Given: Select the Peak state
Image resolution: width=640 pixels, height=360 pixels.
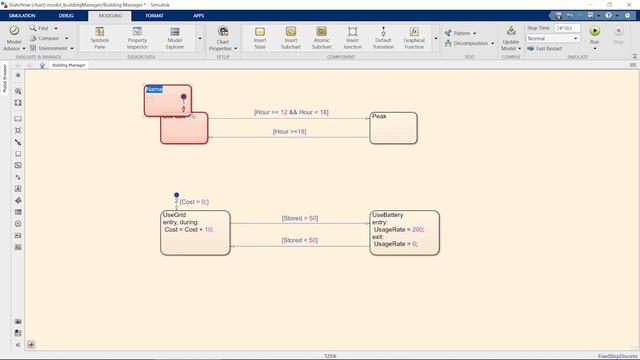Looking at the screenshot, I should pos(393,128).
